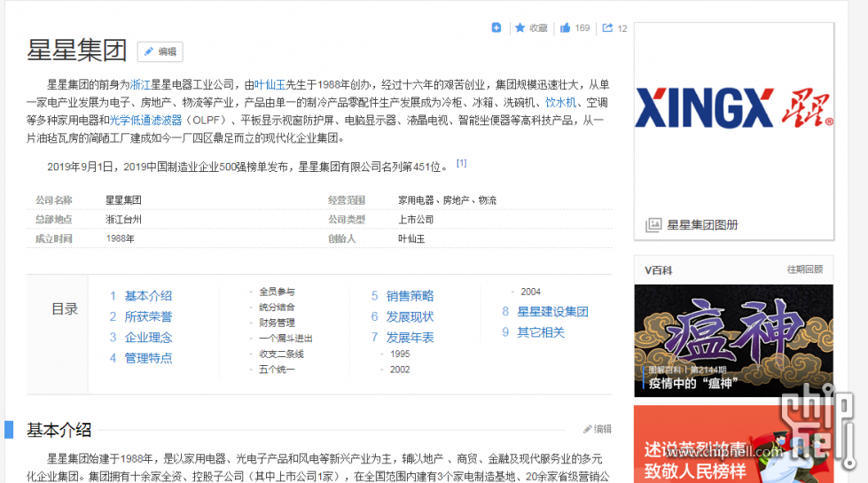Open the 浙江 hyperlink
The image size is (868, 483).
click(x=140, y=85)
